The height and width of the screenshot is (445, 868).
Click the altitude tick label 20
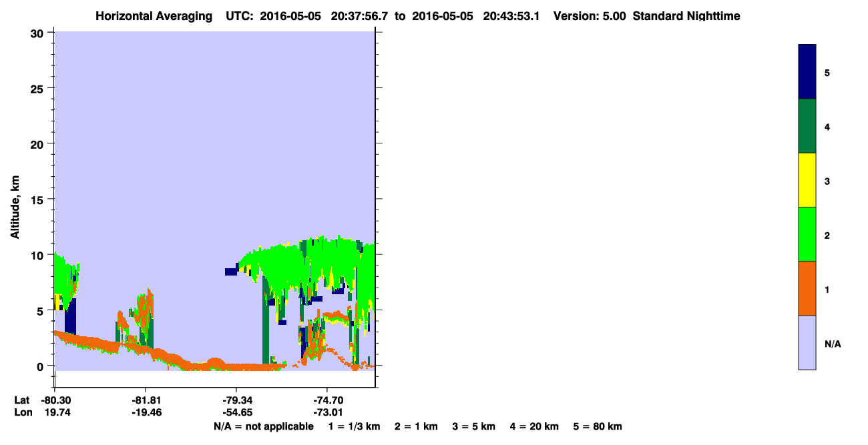[39, 143]
